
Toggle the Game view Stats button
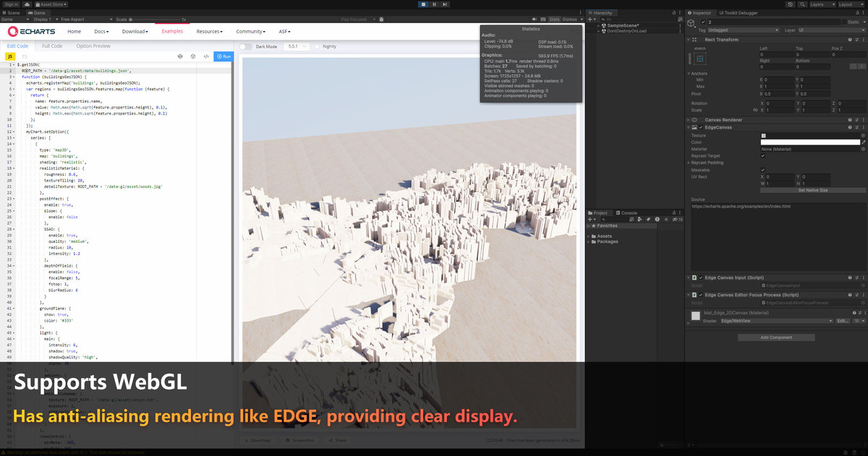click(x=554, y=19)
